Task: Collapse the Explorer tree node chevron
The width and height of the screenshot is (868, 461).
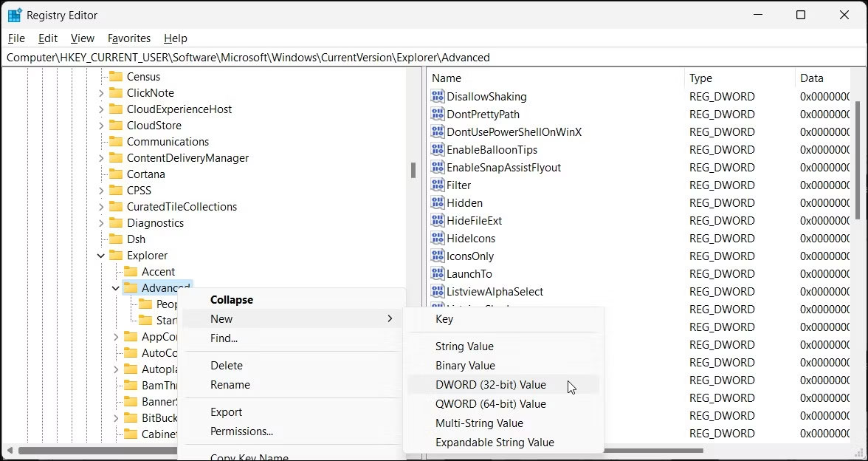Action: tap(100, 255)
